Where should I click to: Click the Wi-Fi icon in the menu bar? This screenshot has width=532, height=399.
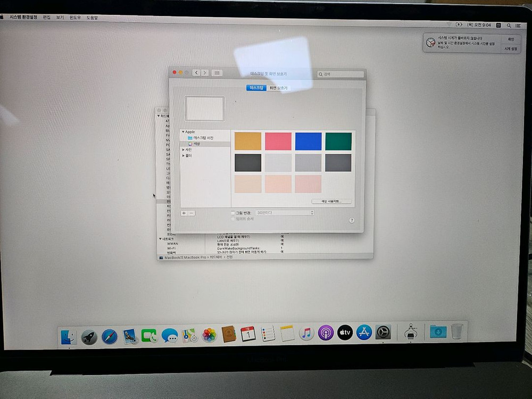pos(449,23)
